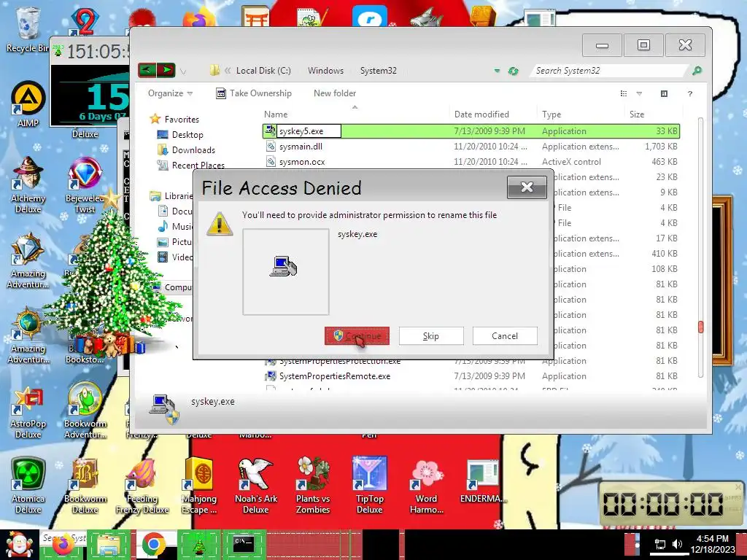747x560 pixels.
Task: Refresh the System32 folder view
Action: tap(513, 71)
